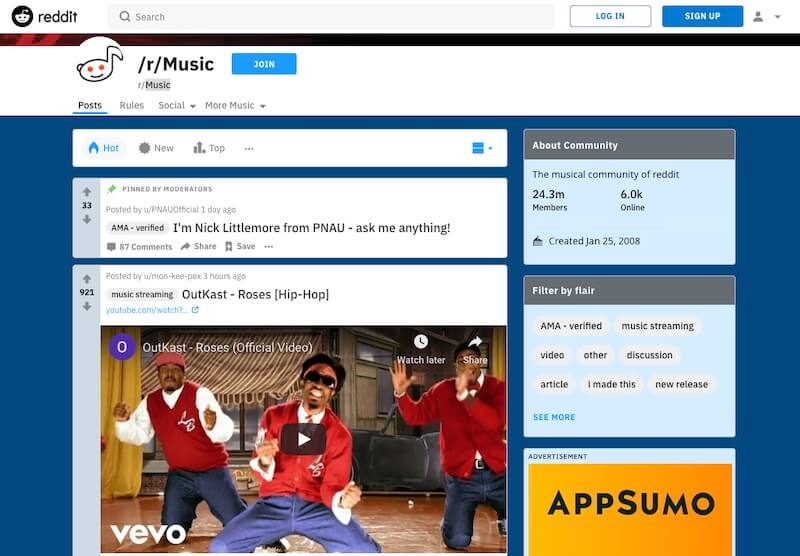This screenshot has width=800, height=556.
Task: Click the vevo logo on video
Action: click(148, 534)
